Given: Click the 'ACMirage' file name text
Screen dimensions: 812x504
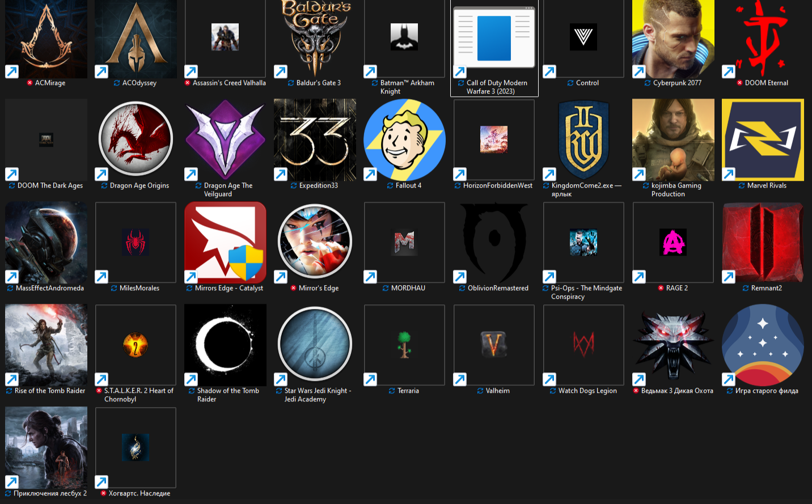Looking at the screenshot, I should click(50, 83).
